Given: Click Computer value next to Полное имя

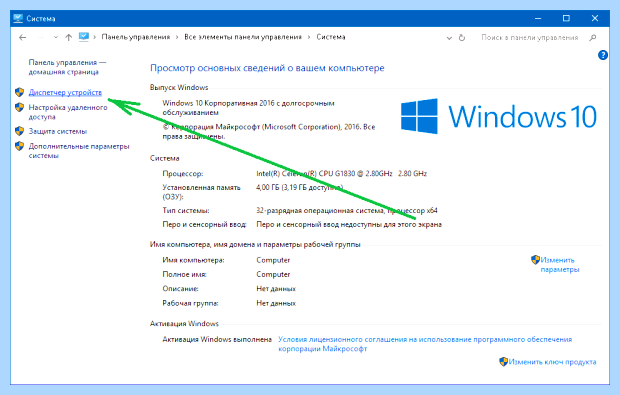Looking at the screenshot, I should (273, 274).
